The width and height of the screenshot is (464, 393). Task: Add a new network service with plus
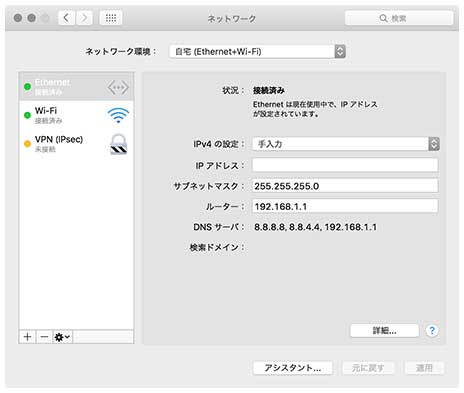[27, 337]
